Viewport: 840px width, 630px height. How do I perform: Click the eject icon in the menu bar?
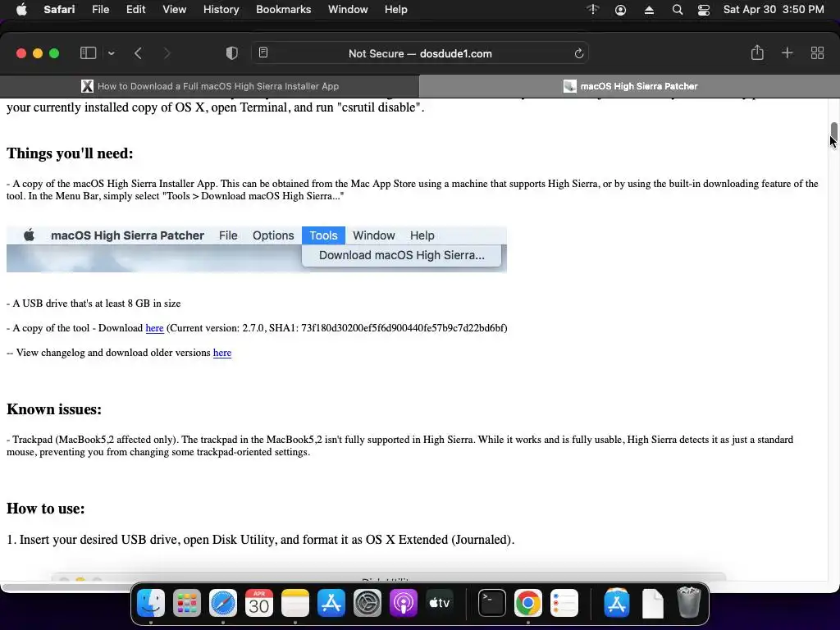point(649,10)
